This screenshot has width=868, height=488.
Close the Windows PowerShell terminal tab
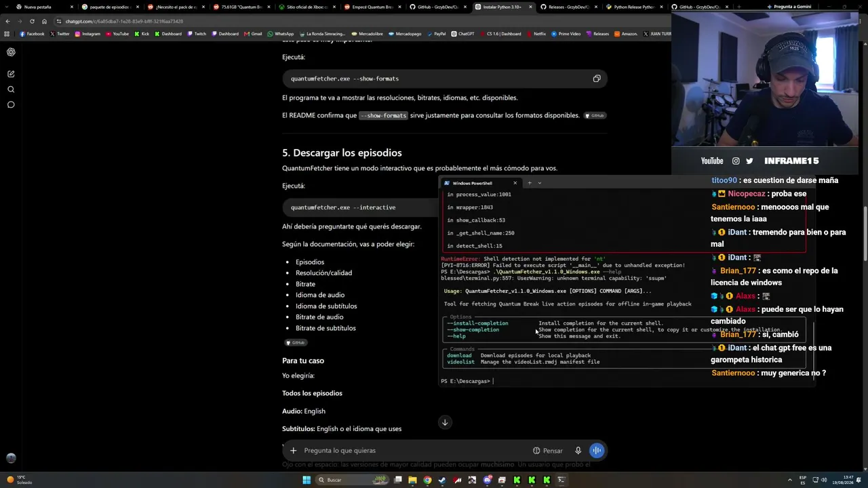pyautogui.click(x=515, y=183)
